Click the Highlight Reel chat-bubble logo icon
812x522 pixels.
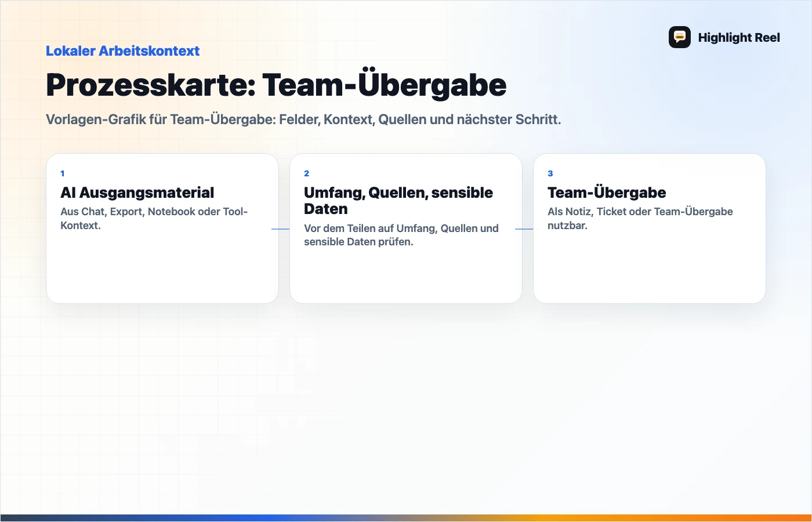tap(680, 37)
